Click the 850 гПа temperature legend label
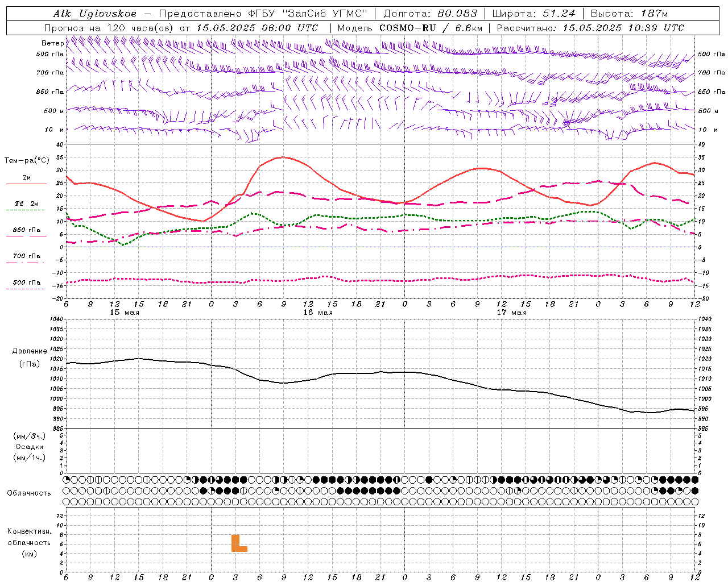The image size is (728, 582). 27,230
